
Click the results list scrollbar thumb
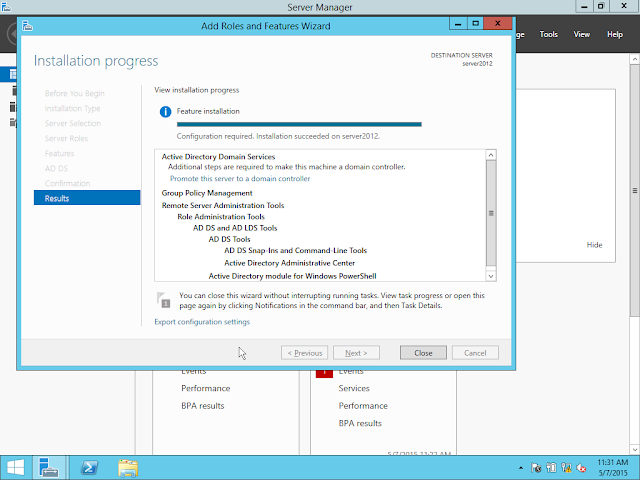491,213
